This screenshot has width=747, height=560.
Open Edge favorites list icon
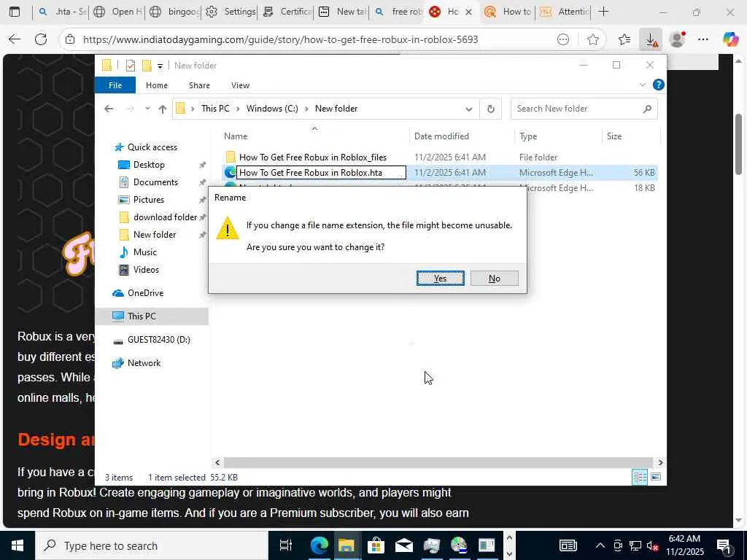(624, 39)
